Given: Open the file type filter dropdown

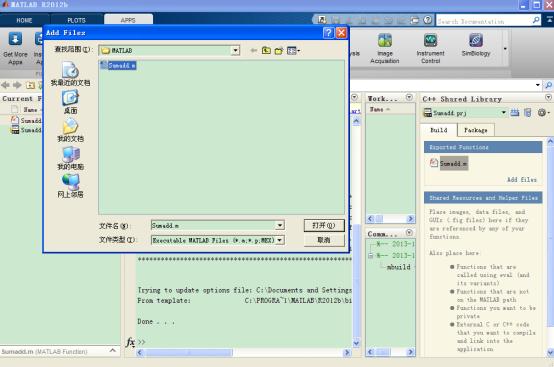Looking at the screenshot, I should point(280,240).
